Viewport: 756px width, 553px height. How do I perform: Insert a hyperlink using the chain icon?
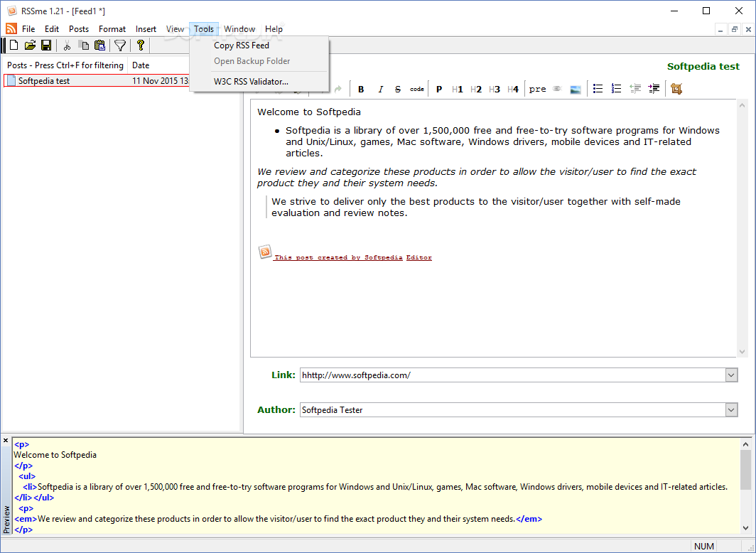click(x=557, y=89)
